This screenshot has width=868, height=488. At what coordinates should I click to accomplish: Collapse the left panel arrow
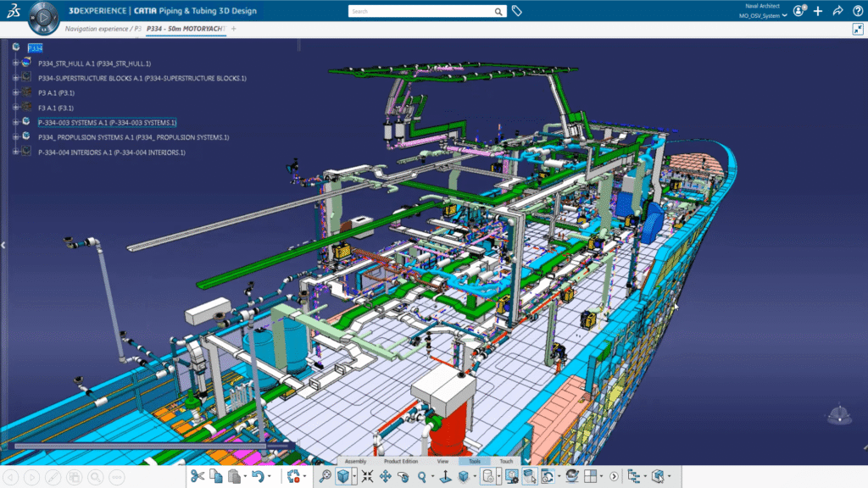3,245
